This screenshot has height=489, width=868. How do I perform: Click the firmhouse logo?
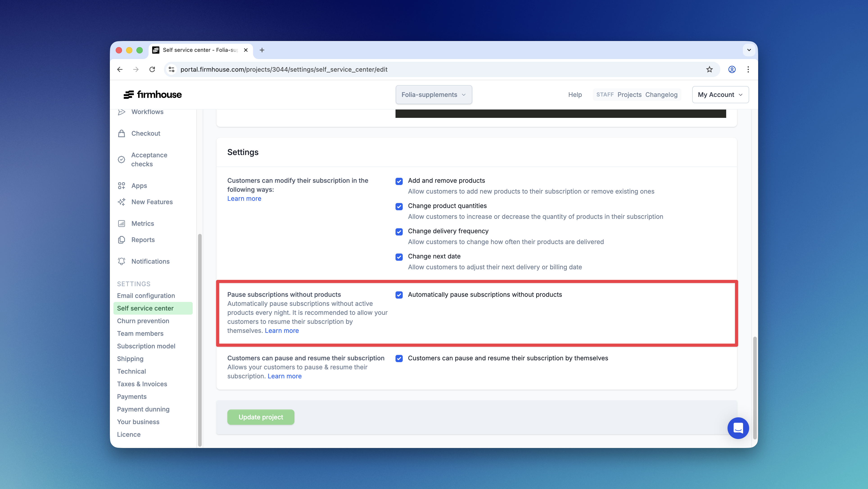[x=153, y=95]
